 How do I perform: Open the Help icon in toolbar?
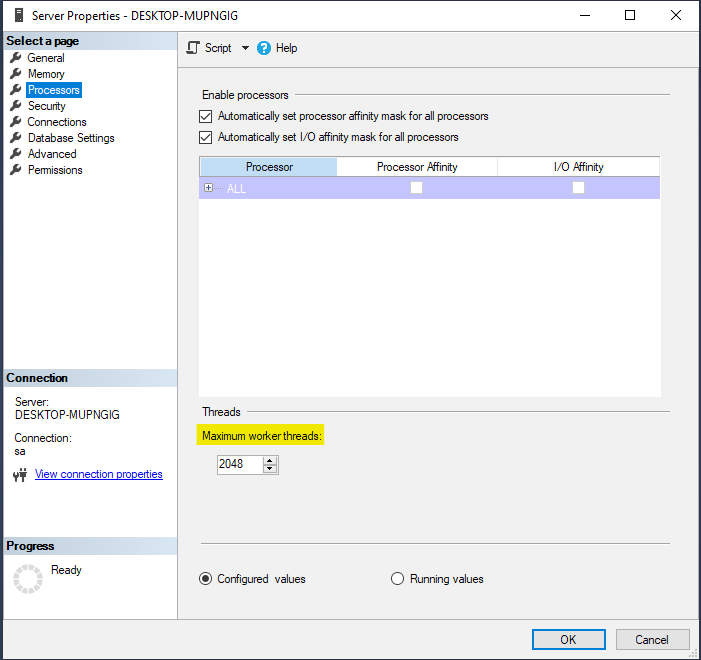tap(264, 48)
